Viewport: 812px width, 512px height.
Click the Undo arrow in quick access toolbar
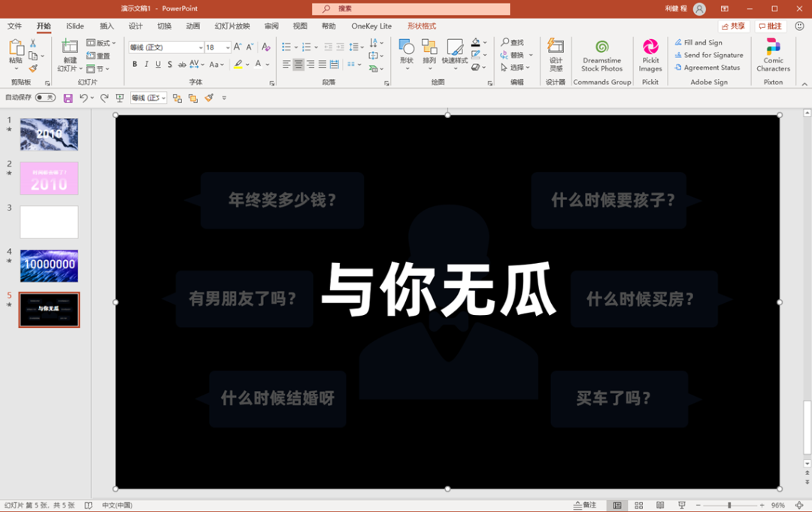click(83, 98)
